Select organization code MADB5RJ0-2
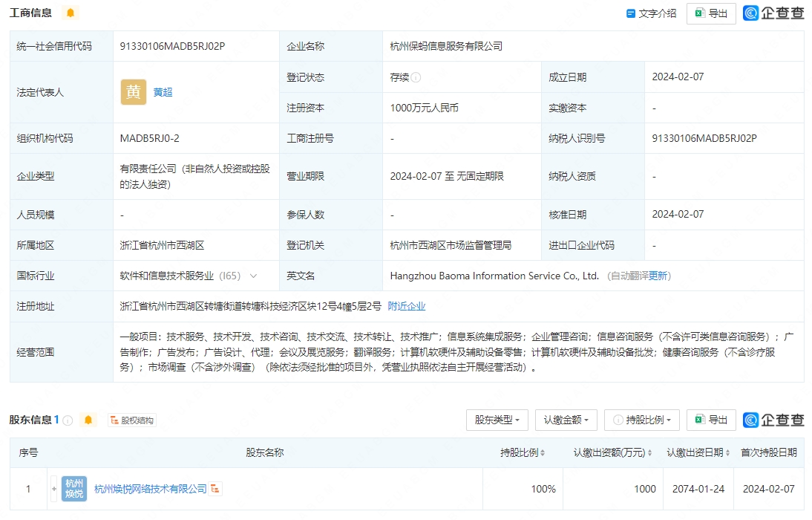The image size is (812, 520). 150,138
